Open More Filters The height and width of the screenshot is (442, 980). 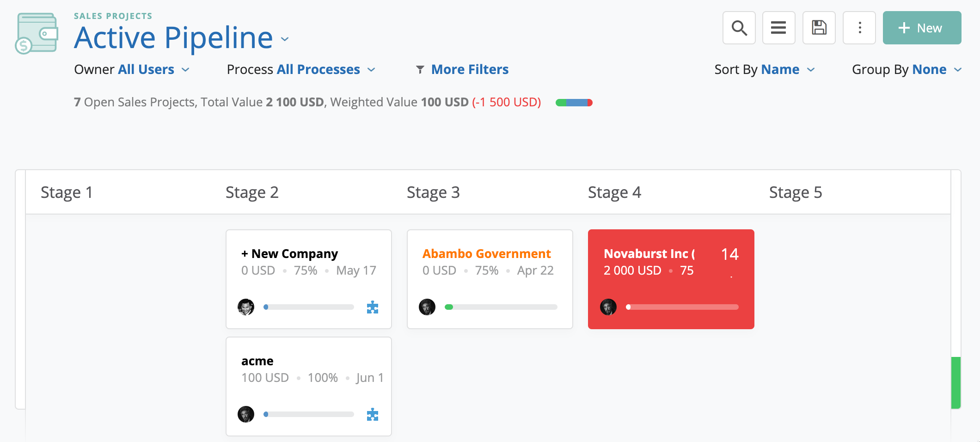pyautogui.click(x=470, y=69)
